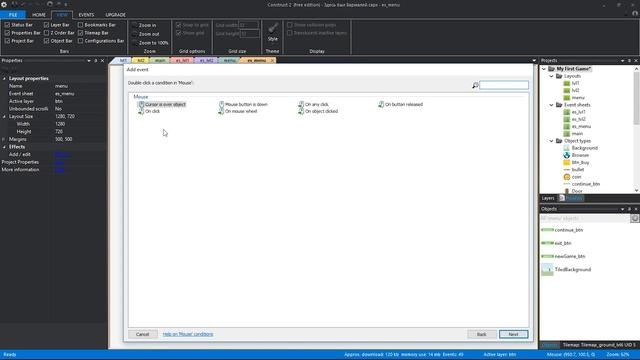Screen dimensions: 640x360
Task: Switch to the HOME ribbon tab
Action: click(x=39, y=15)
